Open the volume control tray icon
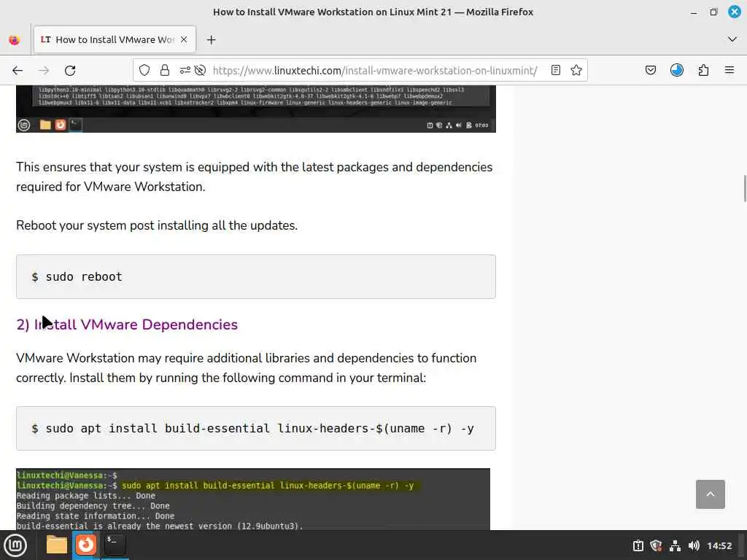Image resolution: width=747 pixels, height=560 pixels. pyautogui.click(x=694, y=545)
